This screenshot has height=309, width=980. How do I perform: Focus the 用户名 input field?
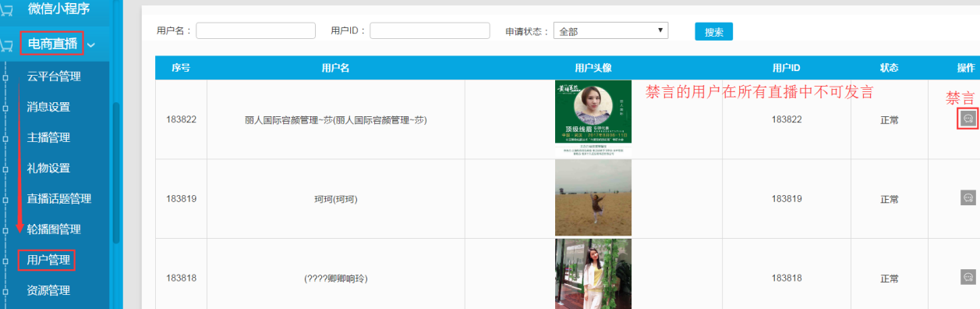[256, 30]
